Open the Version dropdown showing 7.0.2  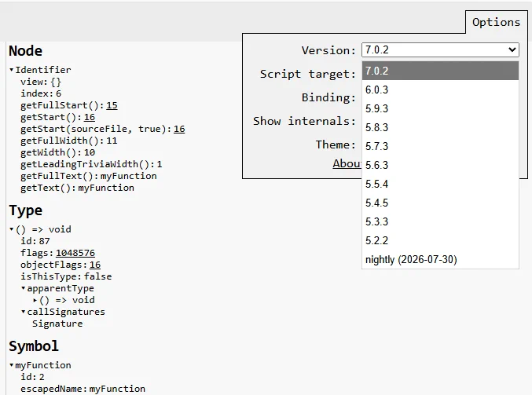(440, 49)
